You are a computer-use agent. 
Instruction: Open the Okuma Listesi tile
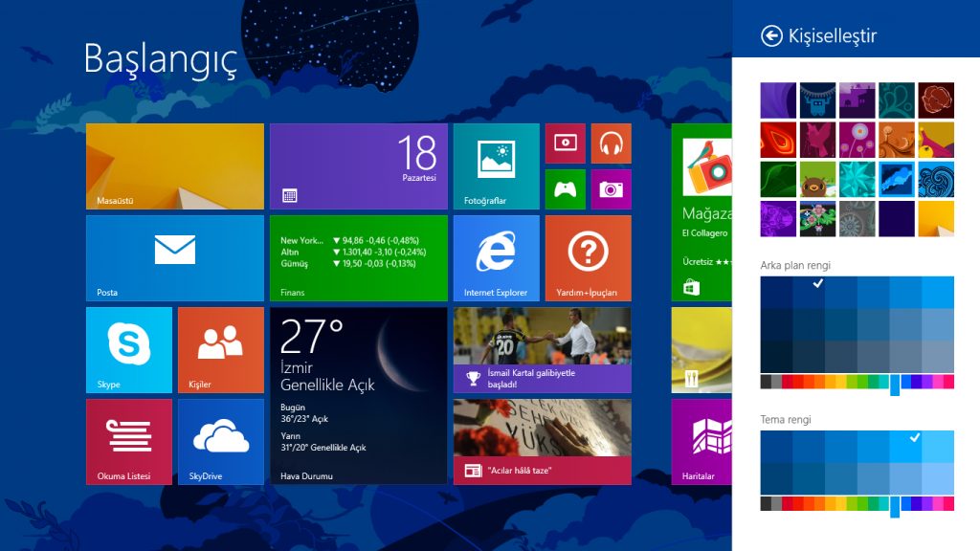129,442
